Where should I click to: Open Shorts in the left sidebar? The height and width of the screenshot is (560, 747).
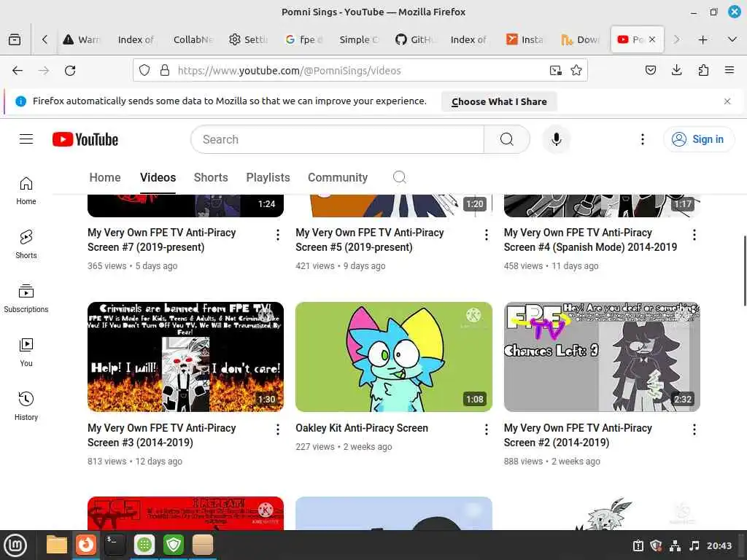(x=26, y=245)
